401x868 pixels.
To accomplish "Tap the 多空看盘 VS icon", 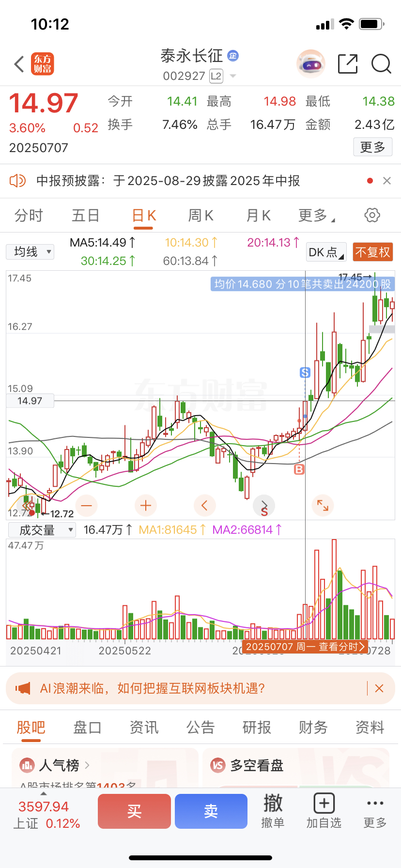I will pyautogui.click(x=218, y=765).
